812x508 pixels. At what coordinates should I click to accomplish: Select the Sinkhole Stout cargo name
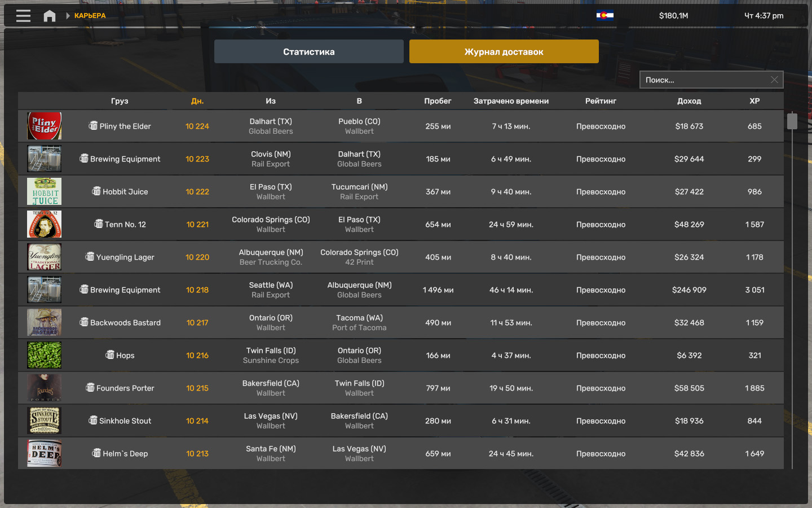click(x=125, y=421)
